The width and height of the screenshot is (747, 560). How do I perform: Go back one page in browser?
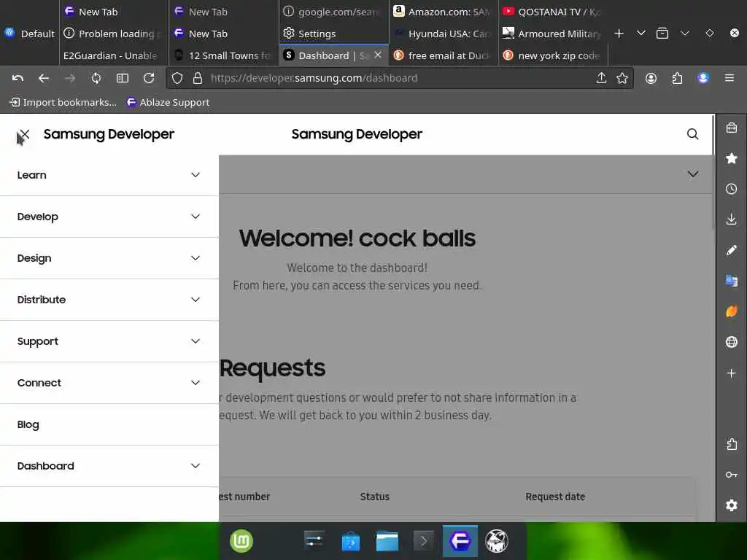(44, 78)
